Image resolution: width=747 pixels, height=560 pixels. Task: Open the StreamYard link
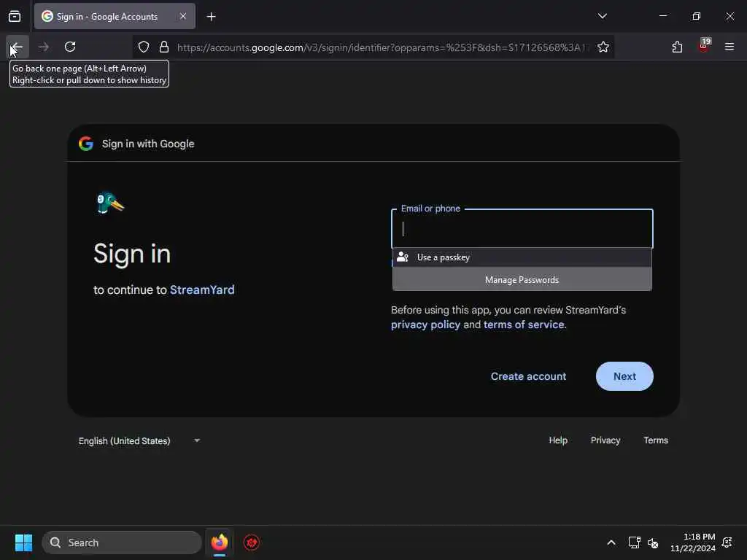point(202,289)
